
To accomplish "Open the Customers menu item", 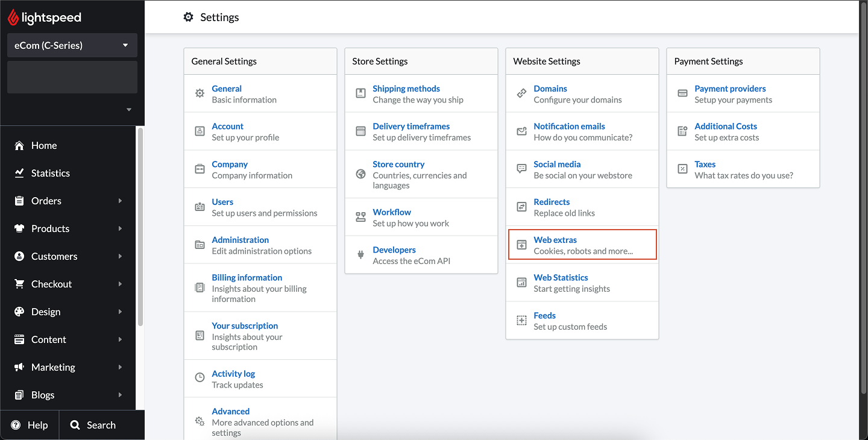I will pyautogui.click(x=68, y=256).
